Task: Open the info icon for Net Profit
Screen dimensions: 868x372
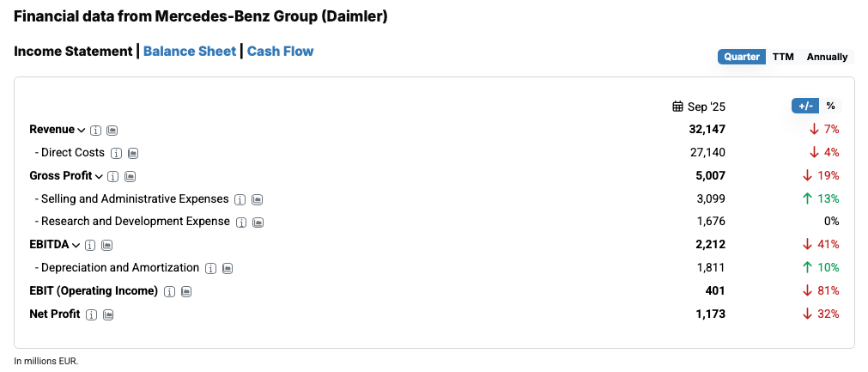Action: [x=92, y=315]
